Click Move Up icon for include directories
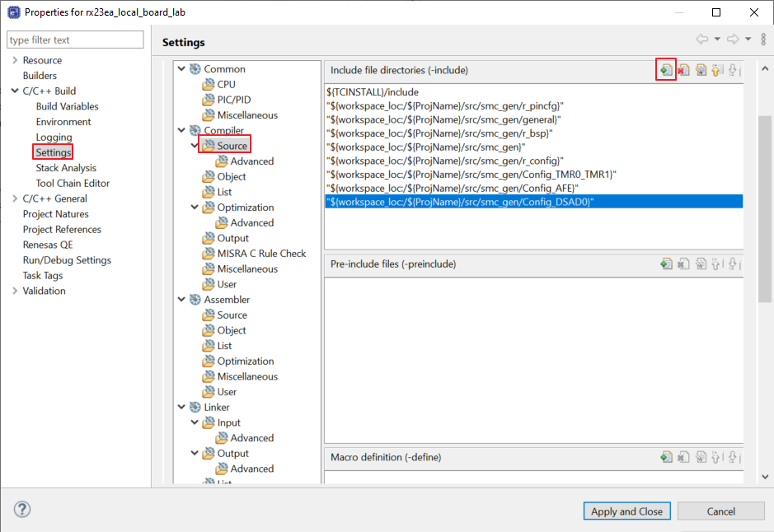Screen dimensions: 774x532 pyautogui.click(x=717, y=70)
